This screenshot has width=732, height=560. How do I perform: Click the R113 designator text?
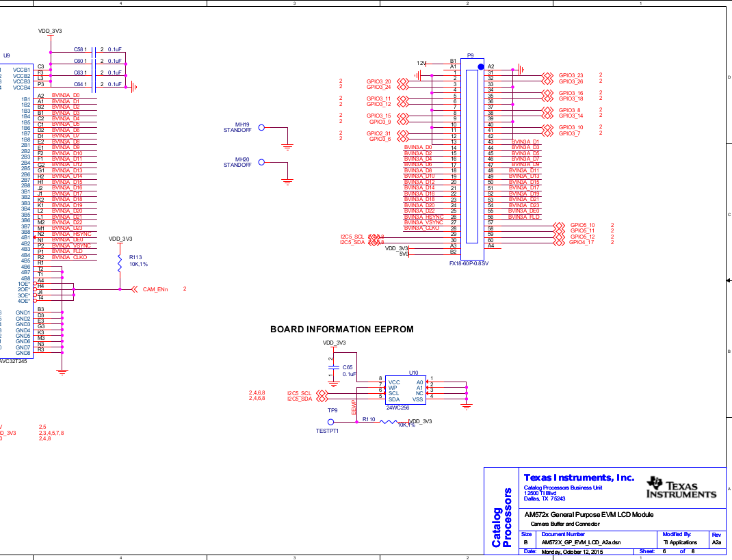click(x=135, y=257)
